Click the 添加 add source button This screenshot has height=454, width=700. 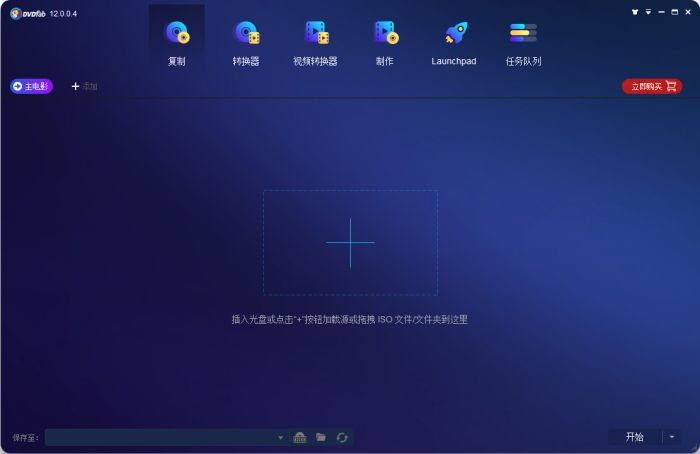click(x=84, y=86)
